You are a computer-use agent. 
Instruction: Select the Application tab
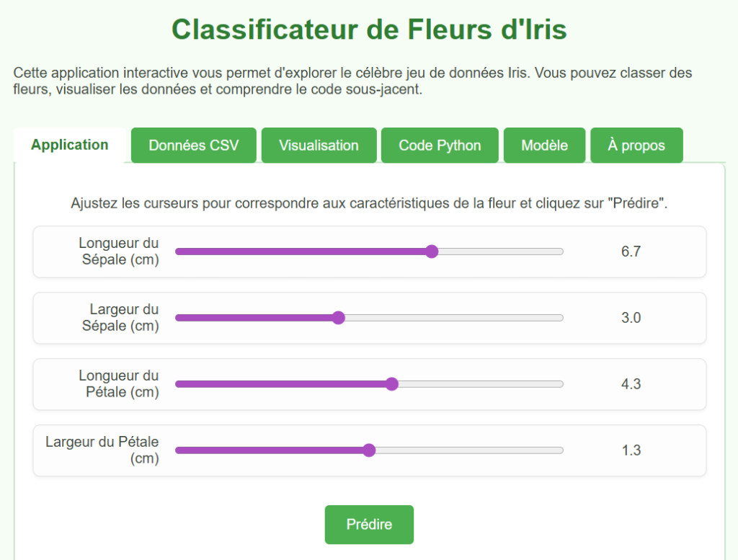point(70,145)
